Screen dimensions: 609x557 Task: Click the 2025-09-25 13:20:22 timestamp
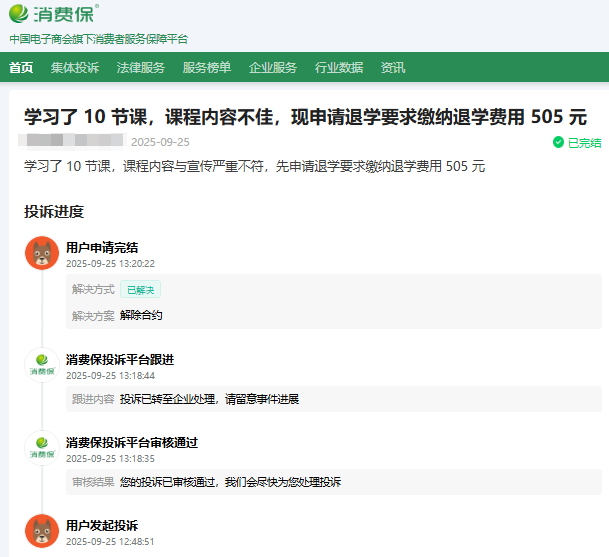110,264
